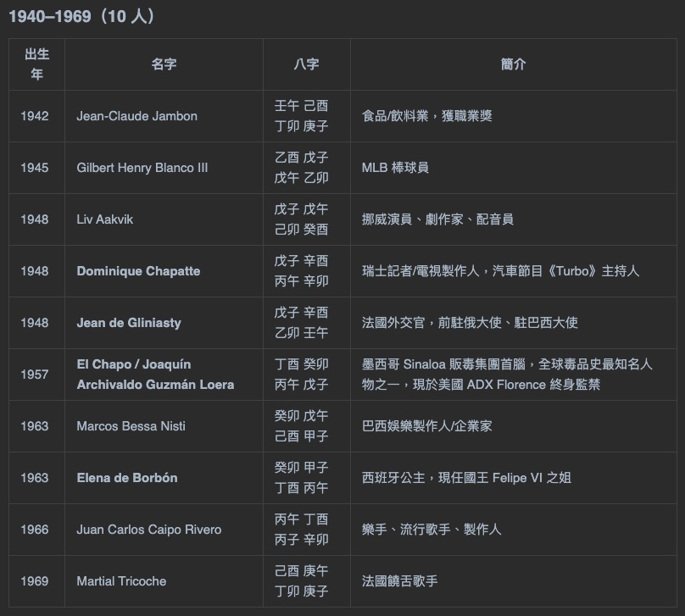Click the 簡介 column header
Viewport: 685px width, 616px height.
click(513, 64)
